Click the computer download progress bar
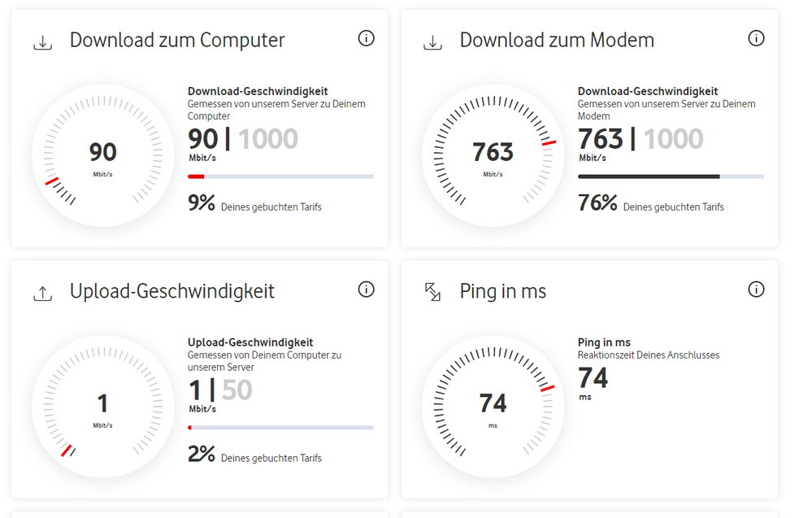 (x=280, y=175)
